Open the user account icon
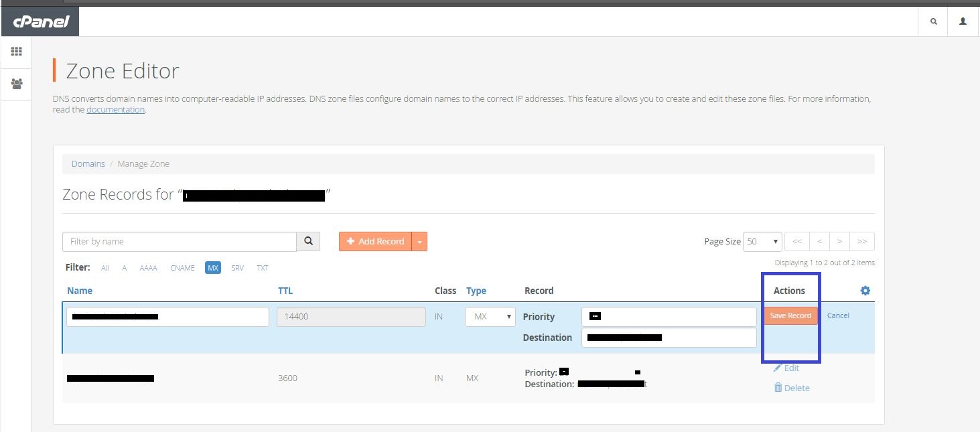Viewport: 980px width, 432px height. pos(963,21)
